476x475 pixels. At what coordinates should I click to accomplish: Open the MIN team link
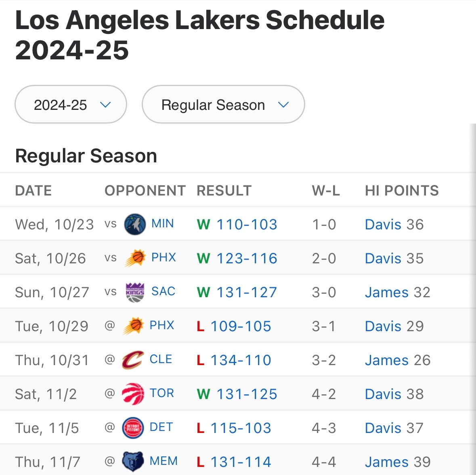click(x=162, y=223)
